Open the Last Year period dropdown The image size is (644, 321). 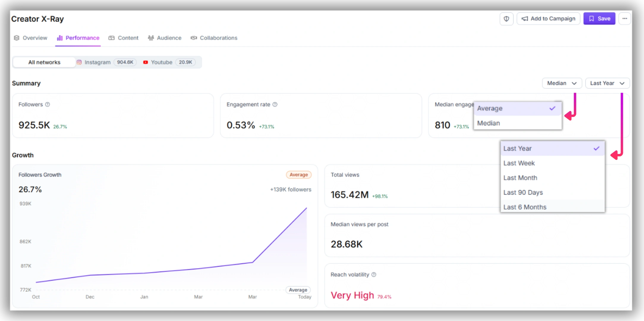(x=607, y=83)
